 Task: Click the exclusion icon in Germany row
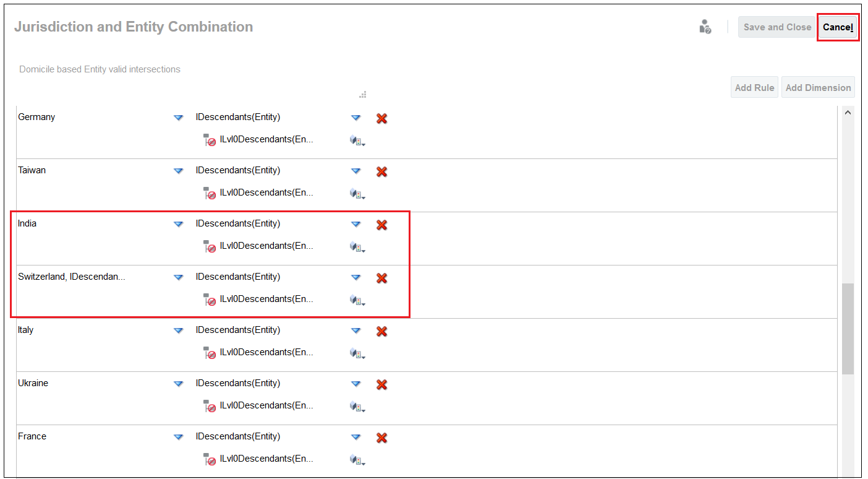click(210, 140)
